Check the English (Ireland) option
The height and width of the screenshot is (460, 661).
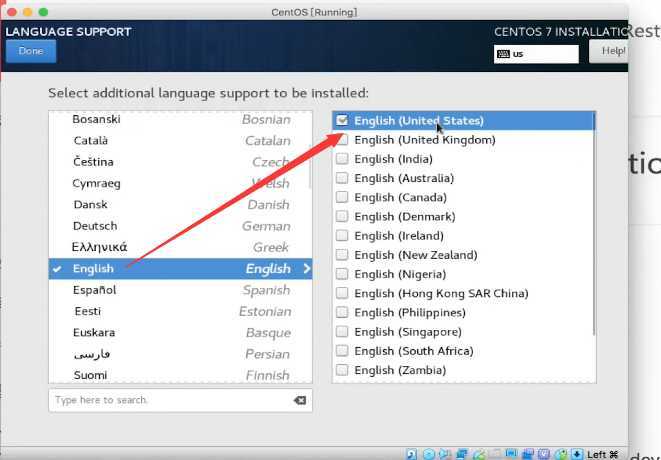(x=342, y=235)
